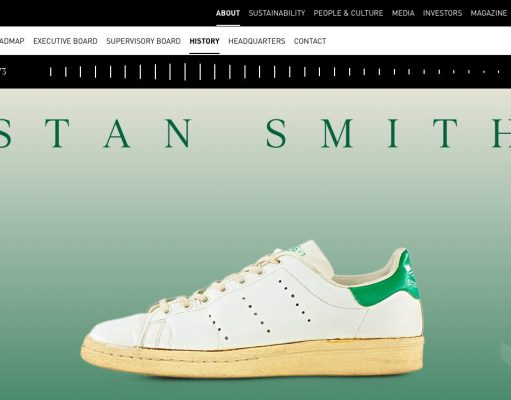Select the tallest timeline tick mark

[x=185, y=72]
